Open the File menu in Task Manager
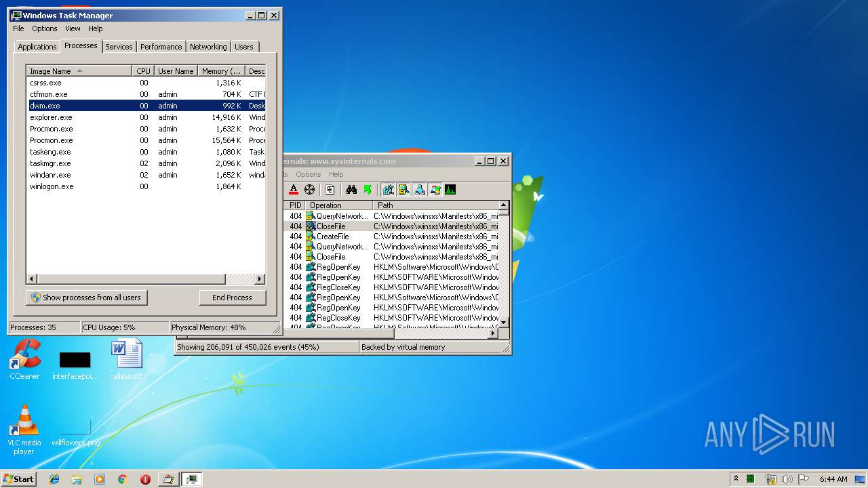868x488 pixels. (18, 28)
